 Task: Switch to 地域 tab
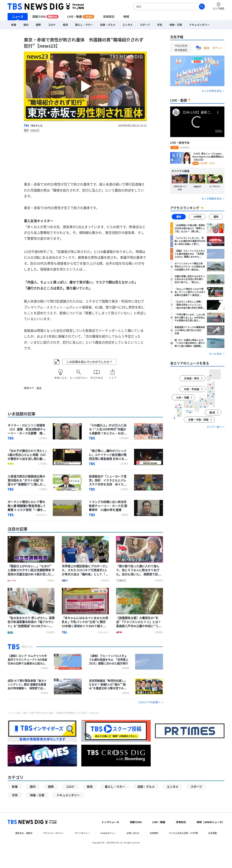[126, 16]
